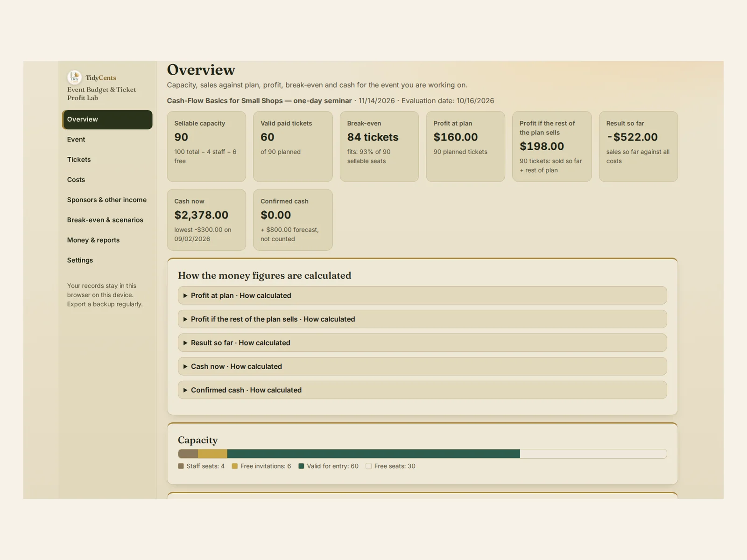
Task: Click the 'Export a backup regularly' note
Action: (x=105, y=304)
